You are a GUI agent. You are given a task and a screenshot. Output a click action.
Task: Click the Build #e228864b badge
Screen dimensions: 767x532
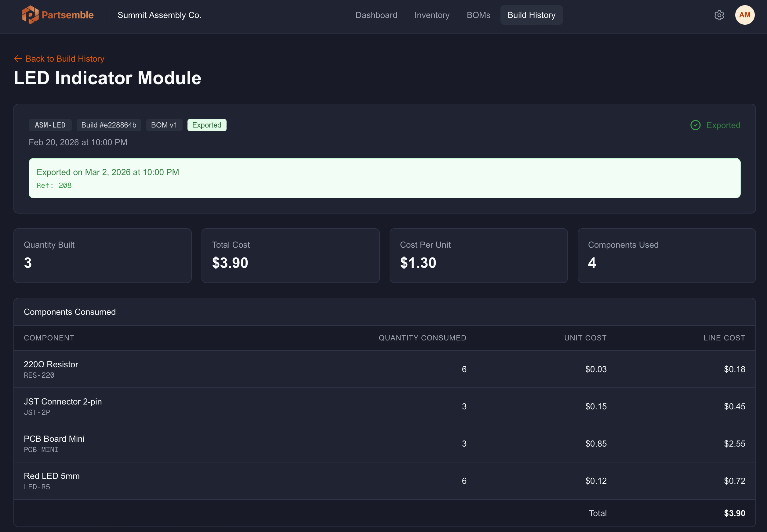(109, 125)
